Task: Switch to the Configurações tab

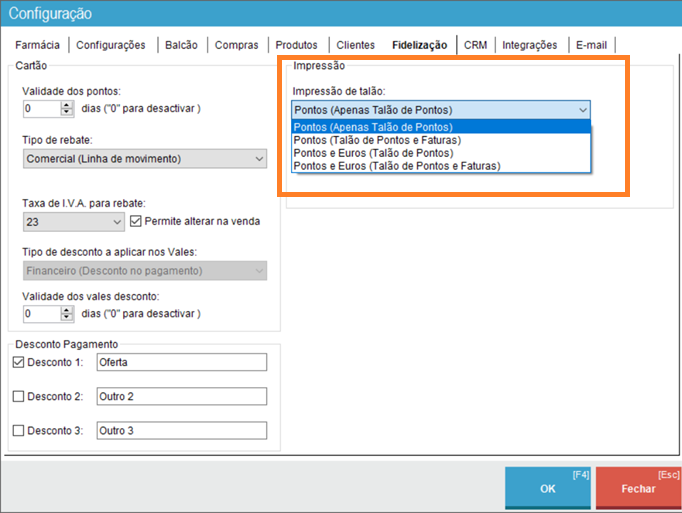Action: (110, 45)
